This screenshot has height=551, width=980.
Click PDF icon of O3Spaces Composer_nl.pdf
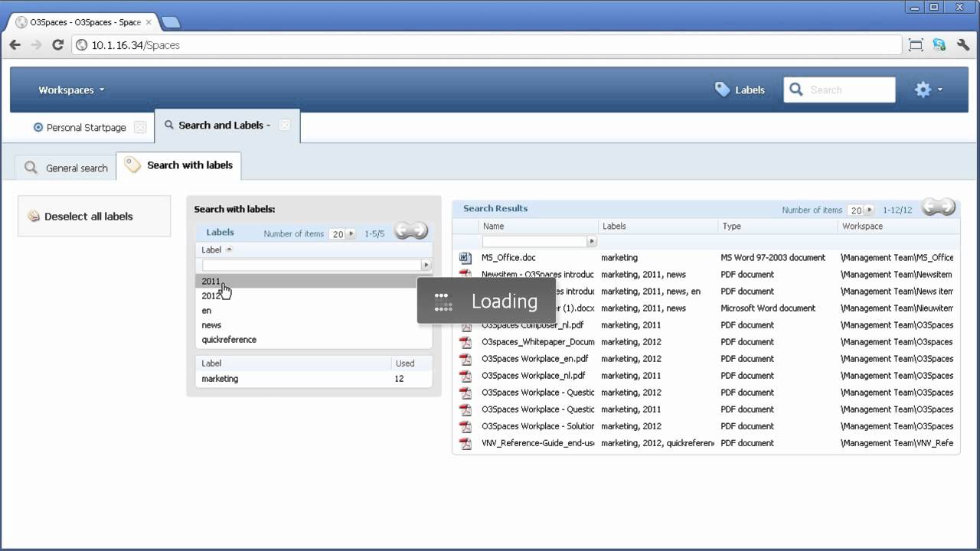(x=465, y=325)
